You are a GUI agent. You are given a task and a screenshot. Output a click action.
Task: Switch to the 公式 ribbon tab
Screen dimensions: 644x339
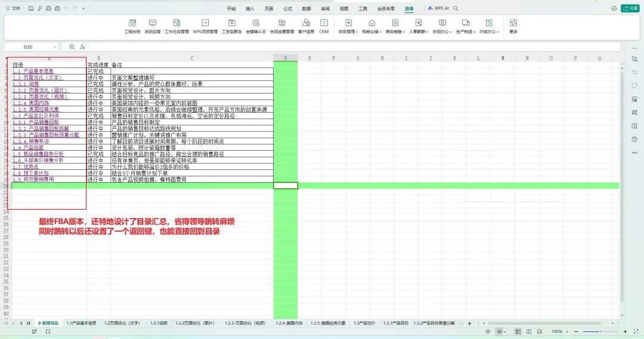(x=288, y=8)
